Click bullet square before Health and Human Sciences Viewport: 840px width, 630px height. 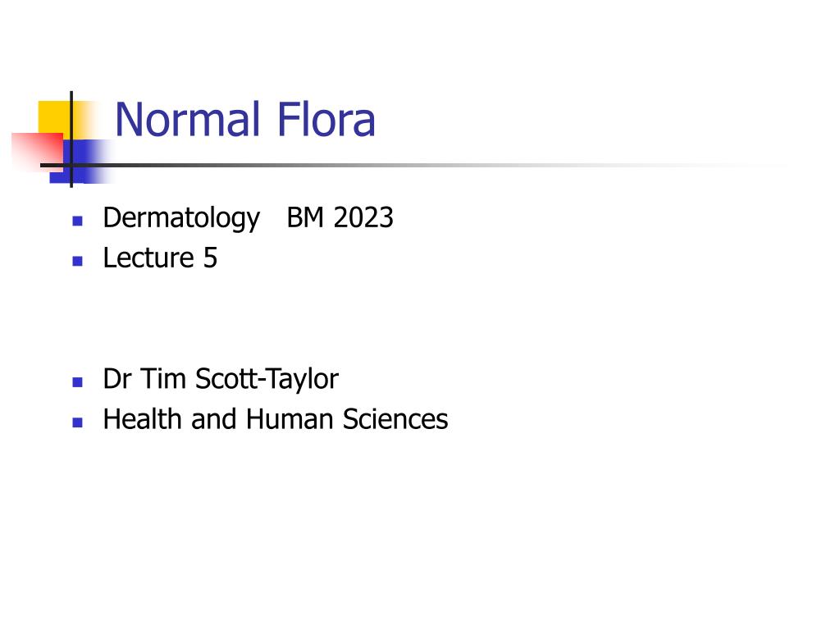(x=78, y=422)
